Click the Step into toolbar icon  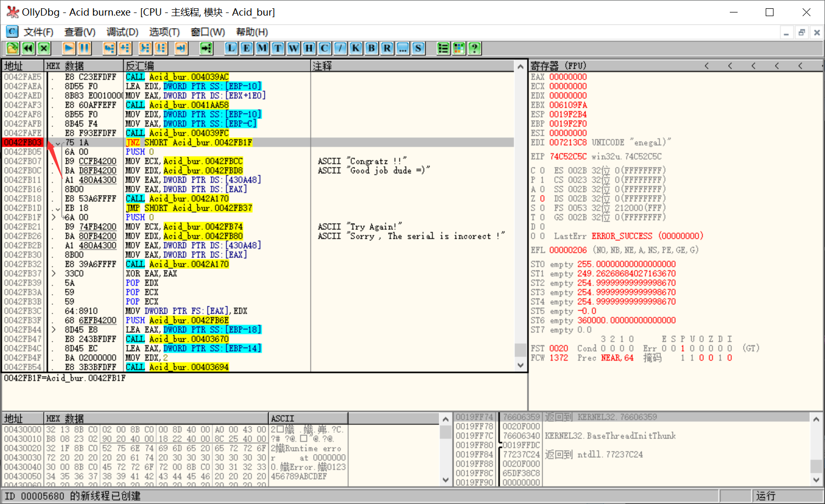[109, 48]
